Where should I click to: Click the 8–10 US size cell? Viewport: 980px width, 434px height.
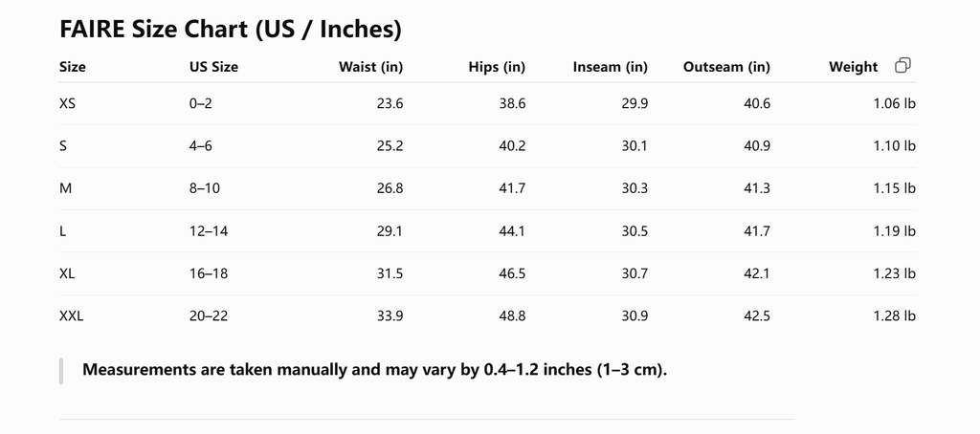tap(205, 188)
